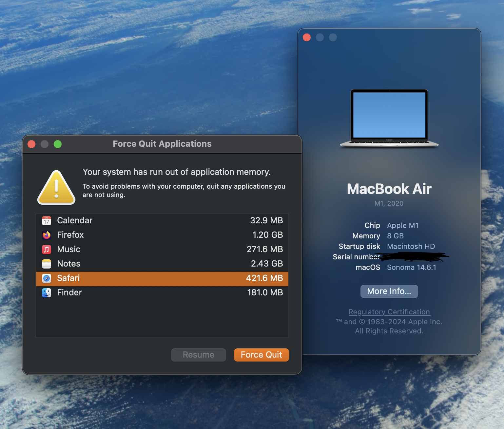Viewport: 504px width, 429px height.
Task: Click the 2.43 GB memory value
Action: tap(267, 264)
